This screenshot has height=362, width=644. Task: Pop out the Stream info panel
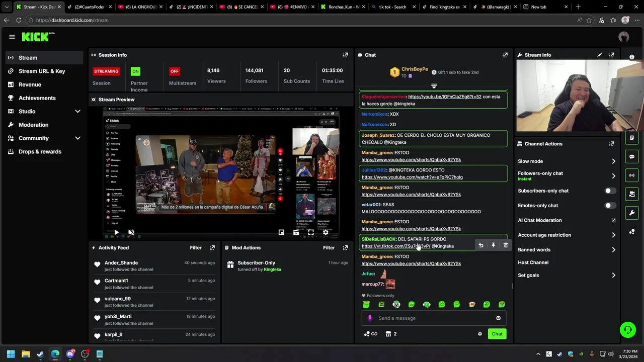coord(611,55)
